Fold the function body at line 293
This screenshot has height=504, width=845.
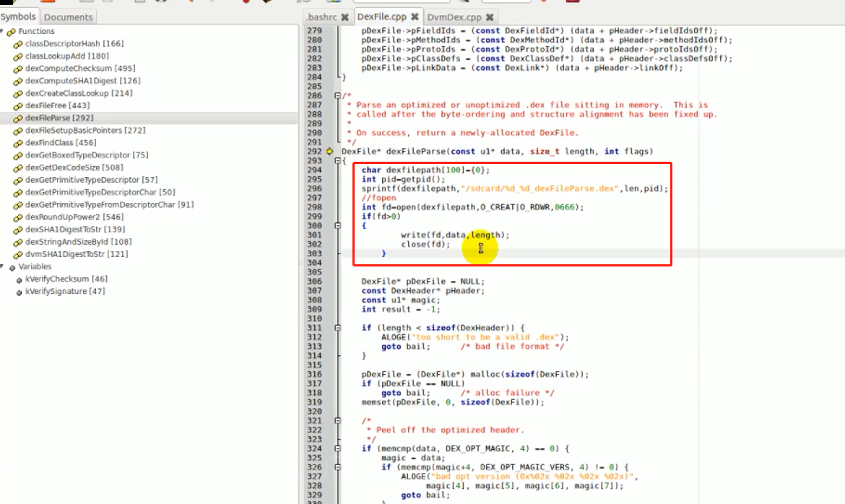click(x=338, y=160)
